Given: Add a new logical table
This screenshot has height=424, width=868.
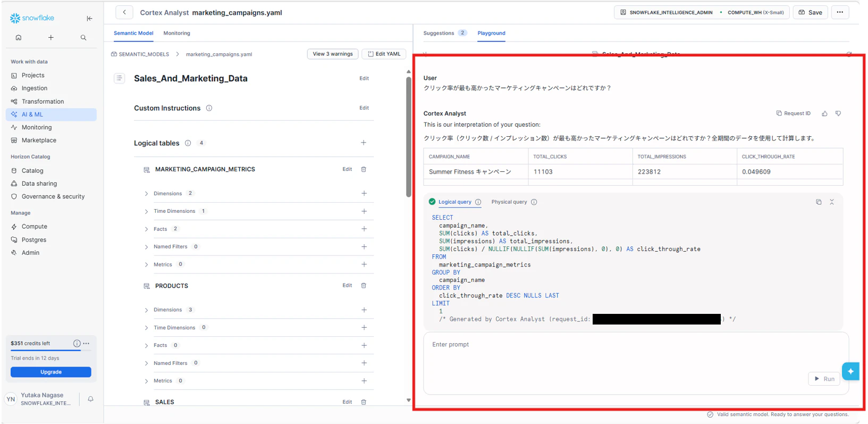Looking at the screenshot, I should pos(364,143).
